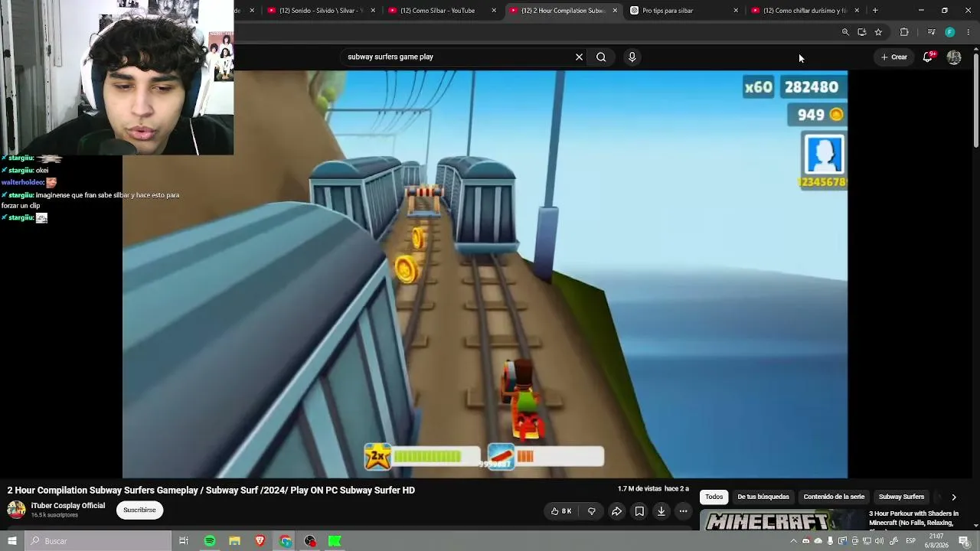Open a new browser tab
The width and height of the screenshot is (980, 551).
(875, 11)
